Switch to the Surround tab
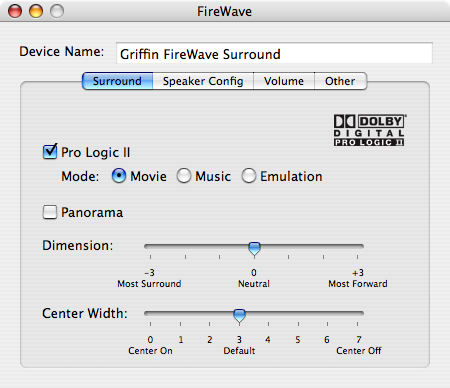This screenshot has width=450, height=388. pos(117,81)
